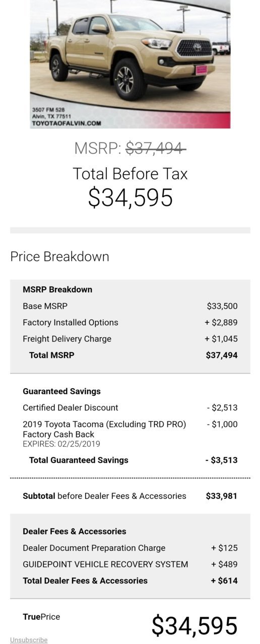This screenshot has height=644, width=260.
Task: Select the Factory Installed Options row
Action: click(x=130, y=322)
